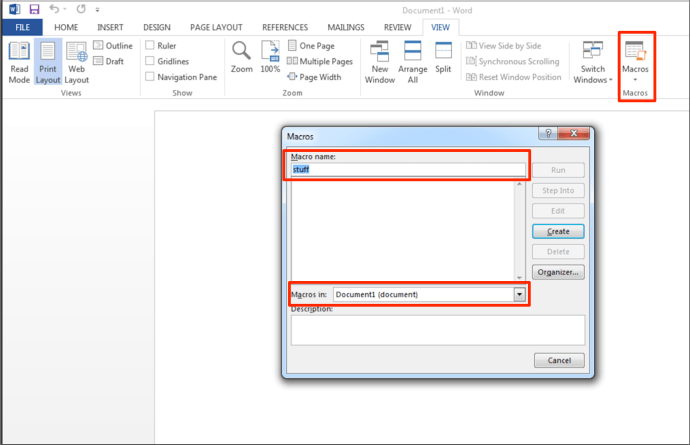
Task: Open the Switch Windows dropdown
Action: (x=593, y=62)
